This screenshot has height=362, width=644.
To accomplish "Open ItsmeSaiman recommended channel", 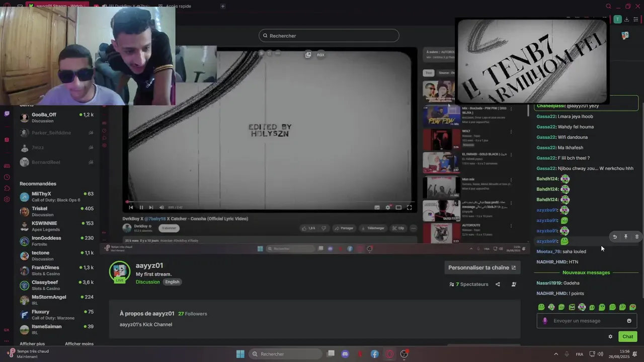I will point(56,329).
